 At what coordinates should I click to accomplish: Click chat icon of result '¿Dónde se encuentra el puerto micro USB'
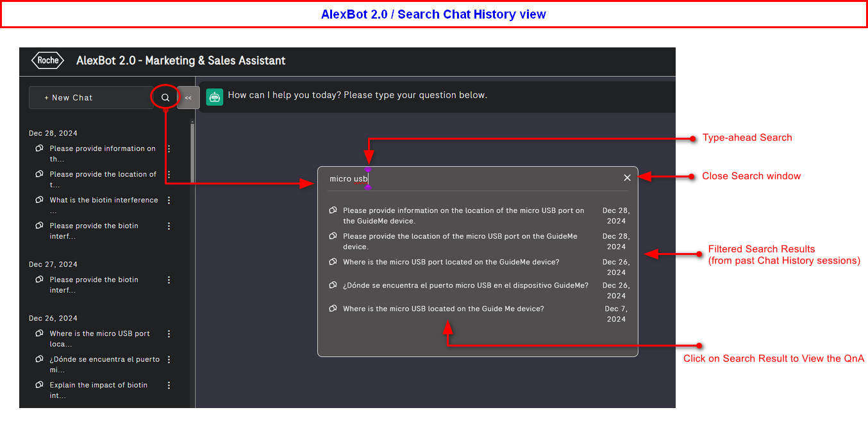pos(333,285)
